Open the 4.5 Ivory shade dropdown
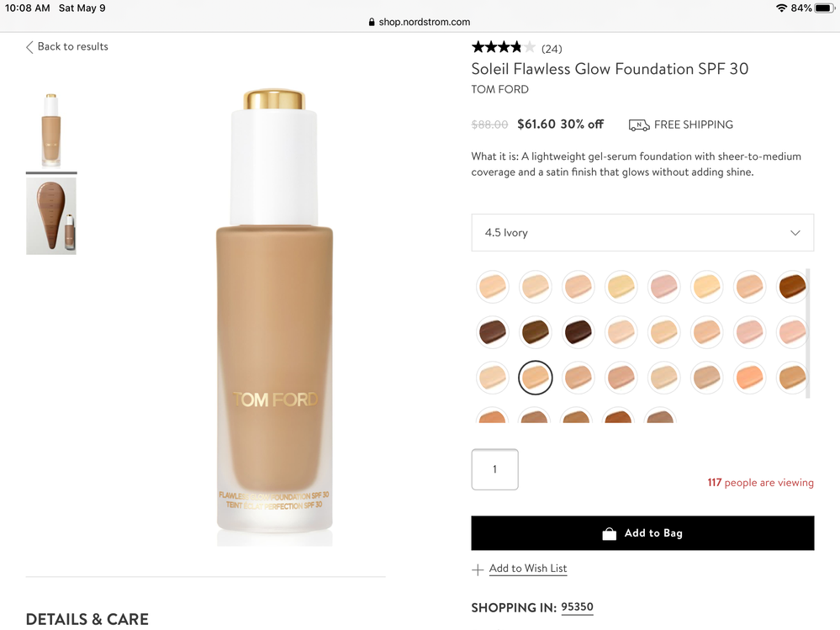The height and width of the screenshot is (630, 840). tap(642, 233)
